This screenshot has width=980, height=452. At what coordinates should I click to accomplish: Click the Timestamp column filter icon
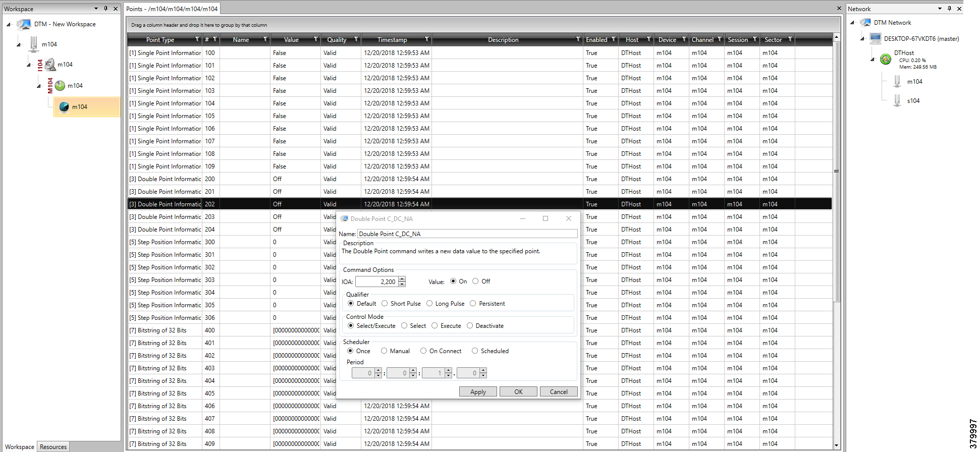coord(427,39)
